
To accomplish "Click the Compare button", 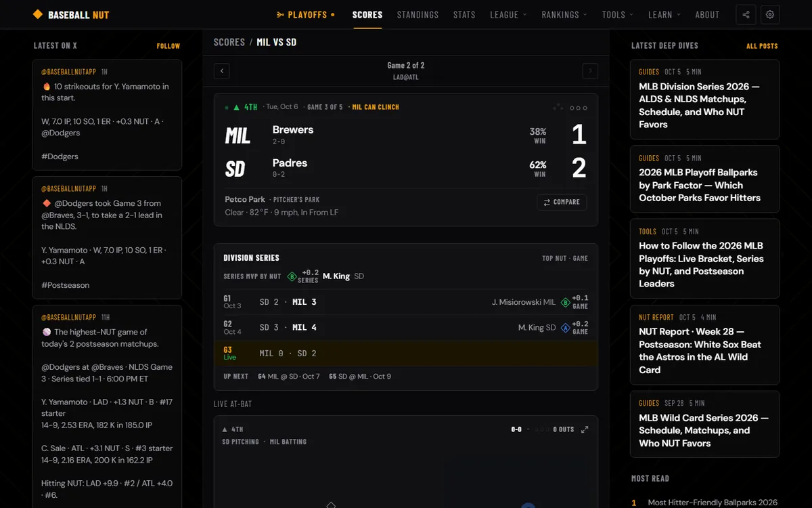I will (562, 202).
